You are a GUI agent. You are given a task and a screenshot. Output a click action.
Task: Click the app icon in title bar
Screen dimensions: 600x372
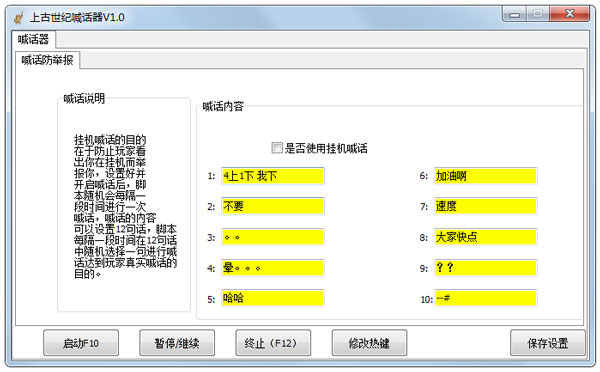[18, 17]
